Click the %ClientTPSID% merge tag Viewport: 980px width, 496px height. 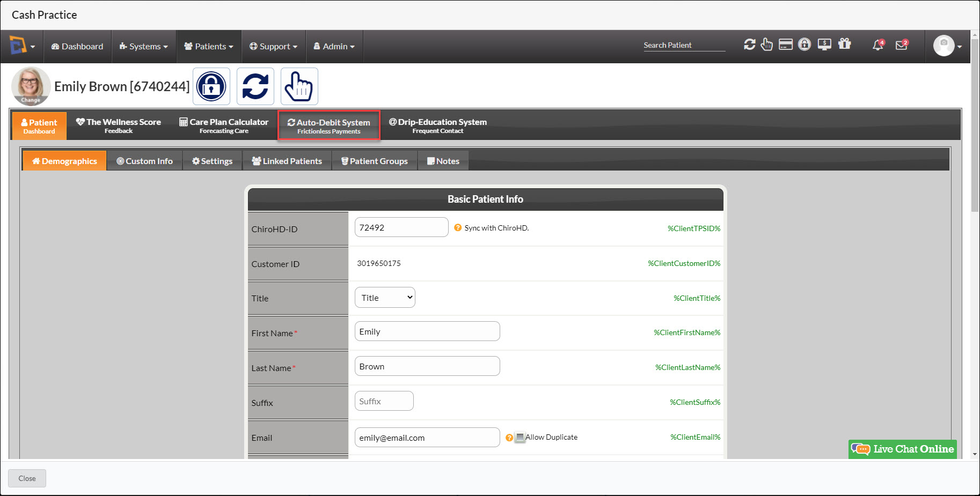click(x=694, y=228)
